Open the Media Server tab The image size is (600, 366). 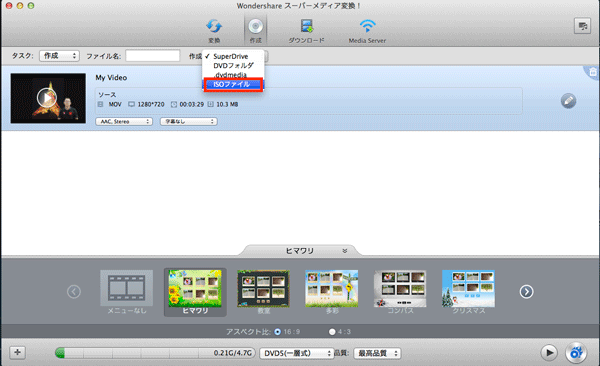(x=367, y=31)
